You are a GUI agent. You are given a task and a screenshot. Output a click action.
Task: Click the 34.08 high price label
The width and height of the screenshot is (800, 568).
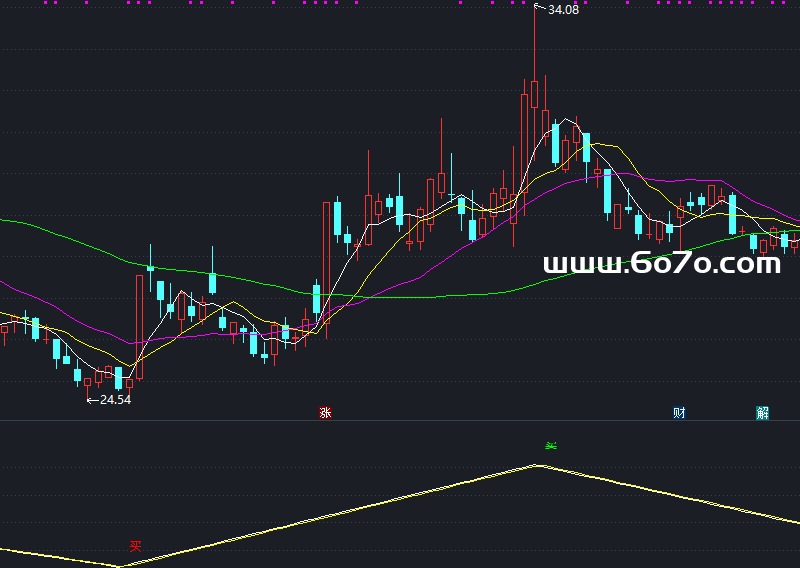(563, 10)
